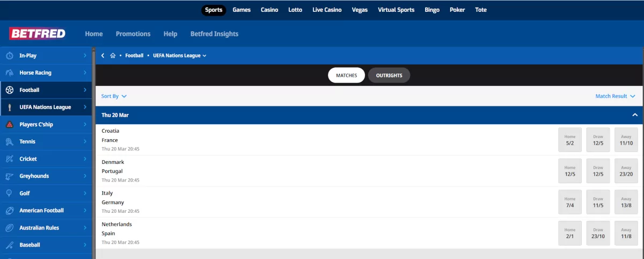Open the Lotto section
The image size is (644, 259).
tap(295, 10)
